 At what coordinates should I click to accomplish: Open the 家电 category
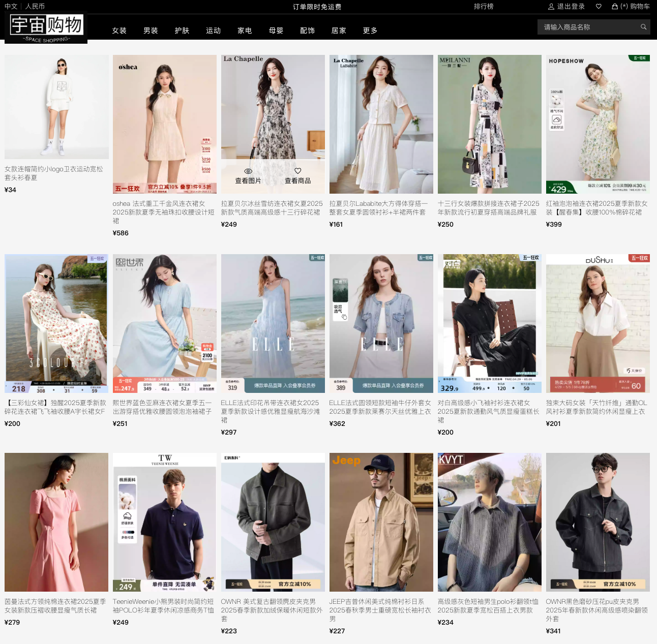point(245,30)
